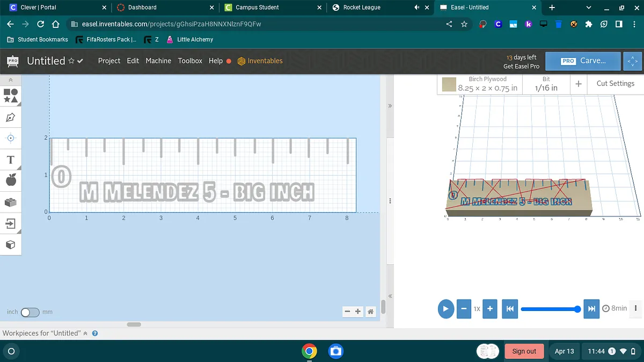Image resolution: width=644 pixels, height=362 pixels.
Task: Click the Import file icon
Action: tap(11, 223)
